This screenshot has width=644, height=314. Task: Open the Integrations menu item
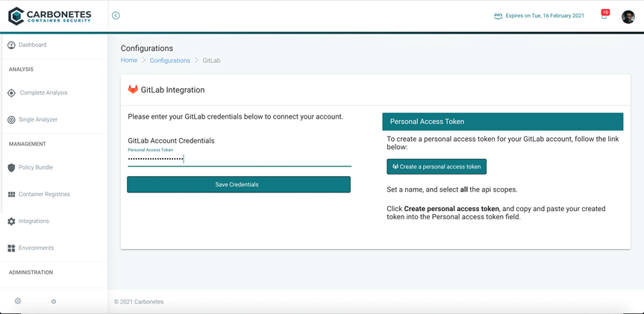tap(34, 222)
